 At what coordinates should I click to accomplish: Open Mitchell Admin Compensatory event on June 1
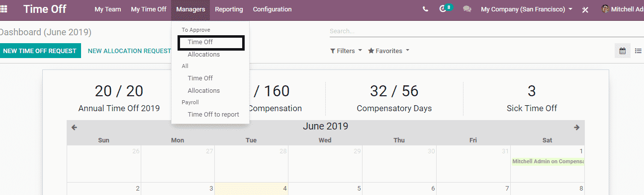tap(548, 161)
